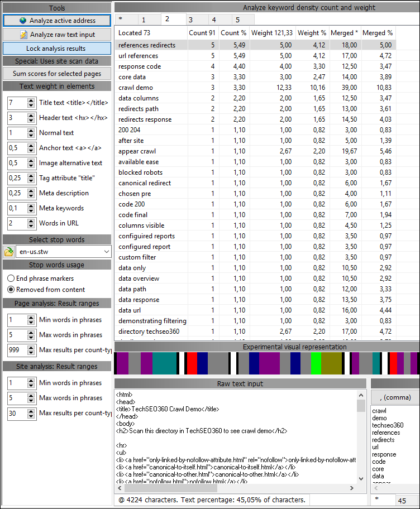Screen dimensions: 420x509
Task: Click the open folder icon beside stop words list
Action: click(9, 252)
